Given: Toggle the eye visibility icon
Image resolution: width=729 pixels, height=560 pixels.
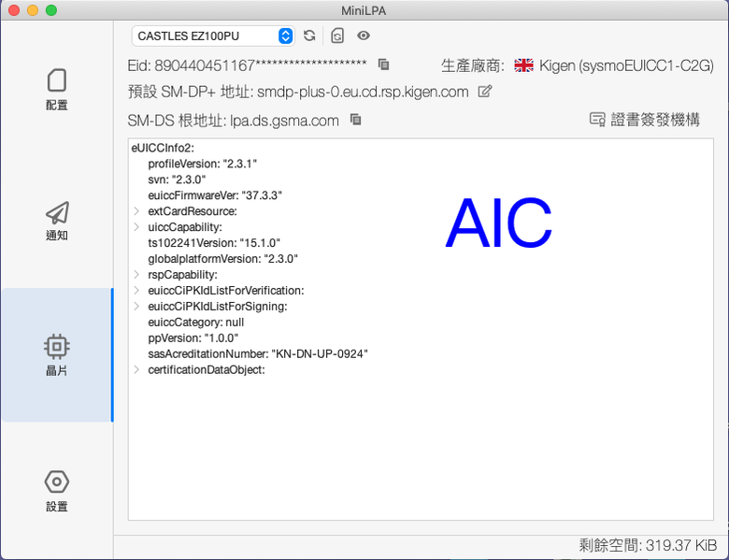Looking at the screenshot, I should coord(364,36).
